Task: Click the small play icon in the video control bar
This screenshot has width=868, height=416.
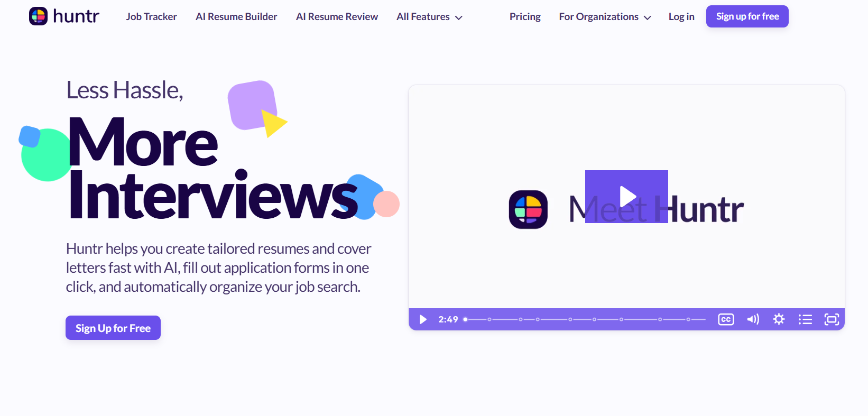Action: (423, 319)
